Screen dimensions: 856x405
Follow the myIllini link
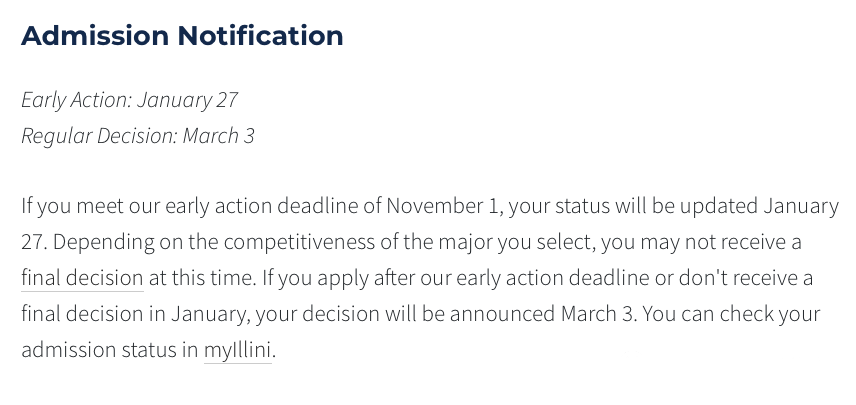click(237, 350)
